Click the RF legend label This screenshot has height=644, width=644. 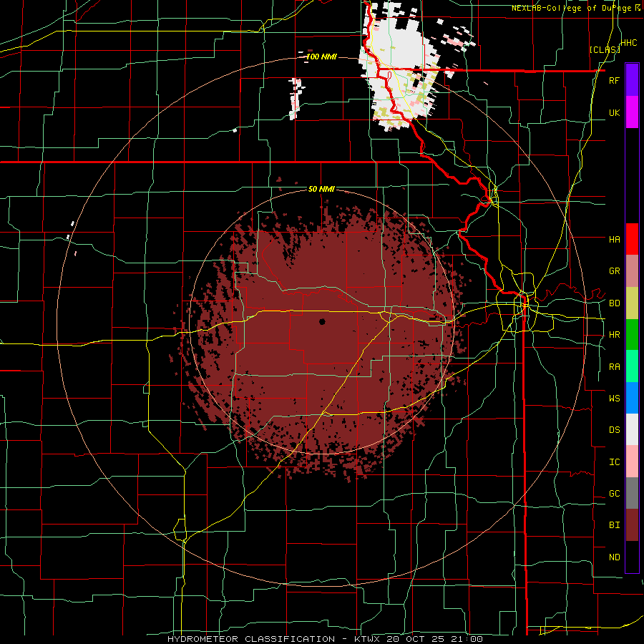point(614,80)
